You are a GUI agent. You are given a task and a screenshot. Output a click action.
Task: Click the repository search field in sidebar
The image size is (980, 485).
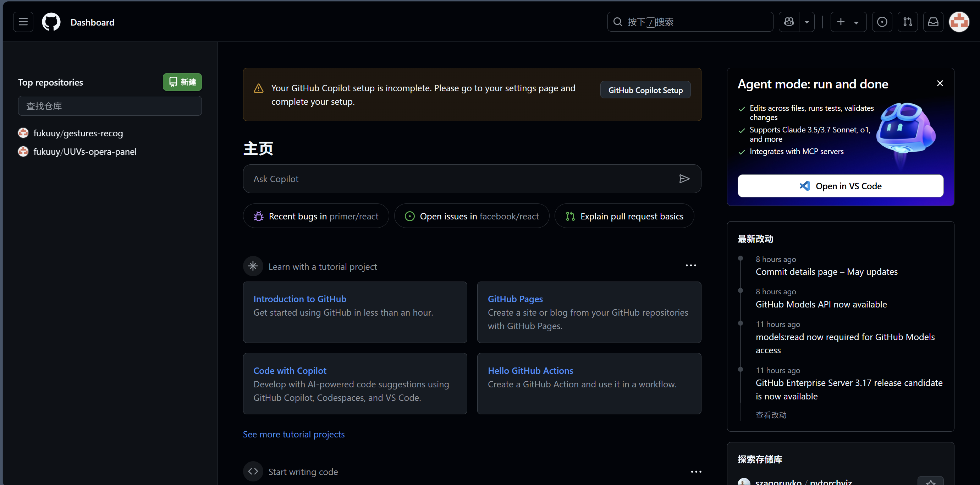(110, 106)
